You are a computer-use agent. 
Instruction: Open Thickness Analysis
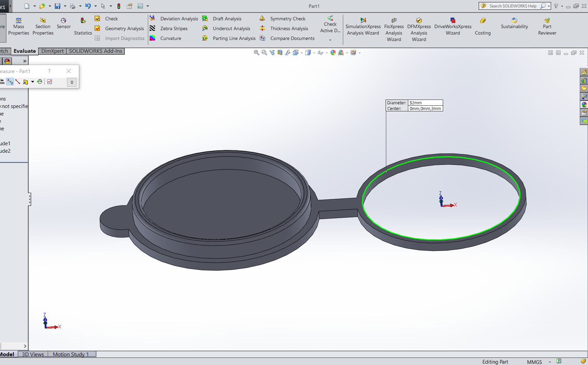(284, 28)
